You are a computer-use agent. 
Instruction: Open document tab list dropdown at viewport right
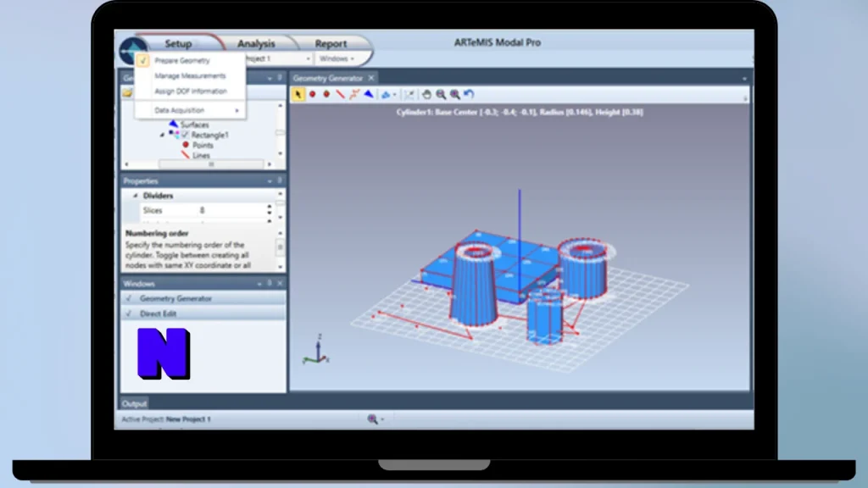tap(744, 79)
